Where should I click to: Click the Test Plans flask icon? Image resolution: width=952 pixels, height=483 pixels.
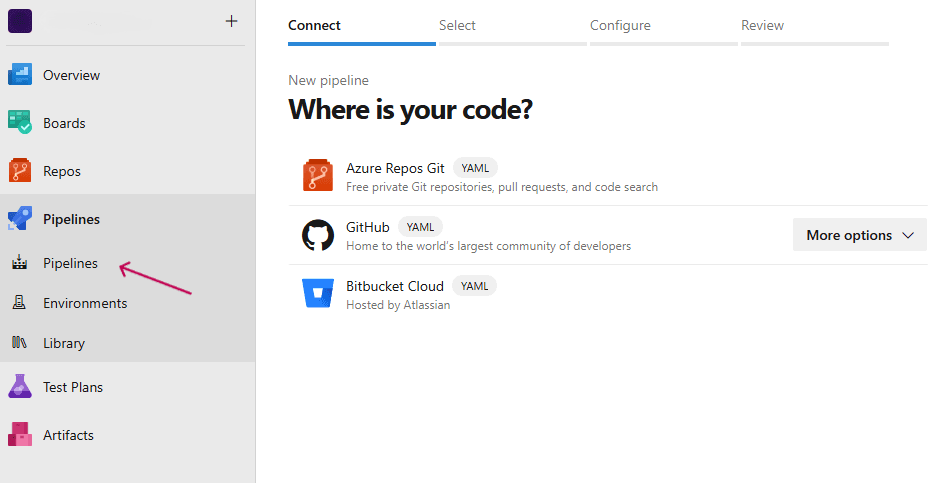click(x=19, y=387)
